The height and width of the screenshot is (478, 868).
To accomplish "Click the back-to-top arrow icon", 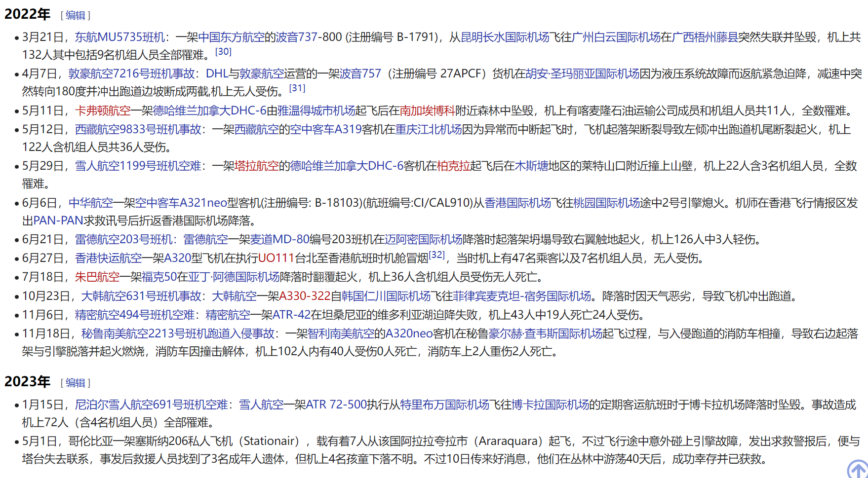I will point(858,469).
